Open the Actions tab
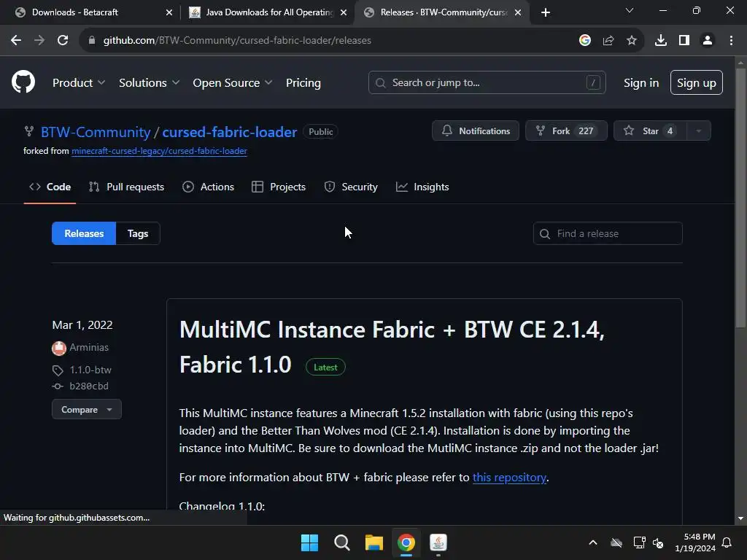747x560 pixels. pyautogui.click(x=208, y=187)
